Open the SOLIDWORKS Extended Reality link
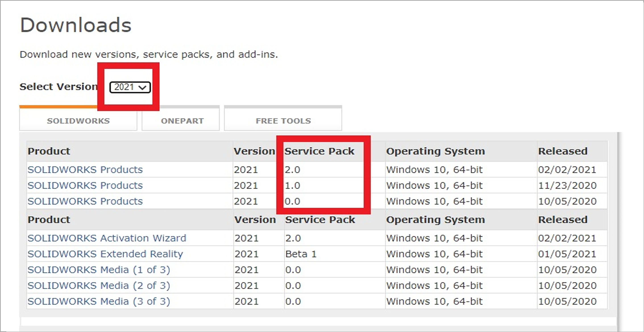Viewport: 644px width, 332px height. coord(105,254)
